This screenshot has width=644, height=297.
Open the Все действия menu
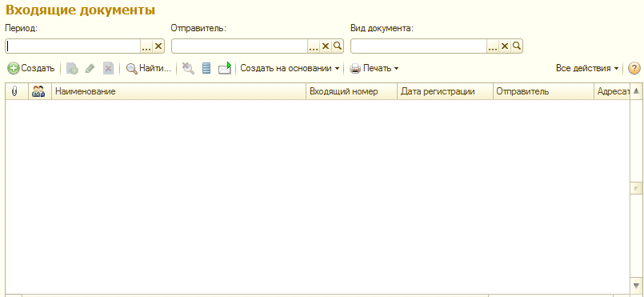coord(587,69)
